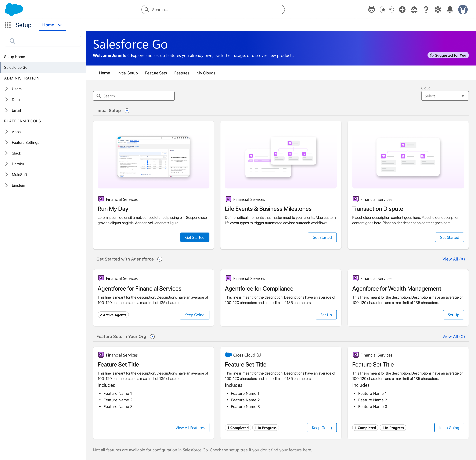Screen dimensions: 476x460
Task: Click the Suggested for You button
Action: 448,55
